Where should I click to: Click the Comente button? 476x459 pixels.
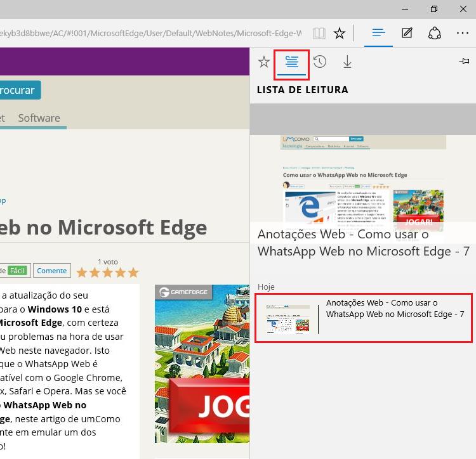[51, 271]
